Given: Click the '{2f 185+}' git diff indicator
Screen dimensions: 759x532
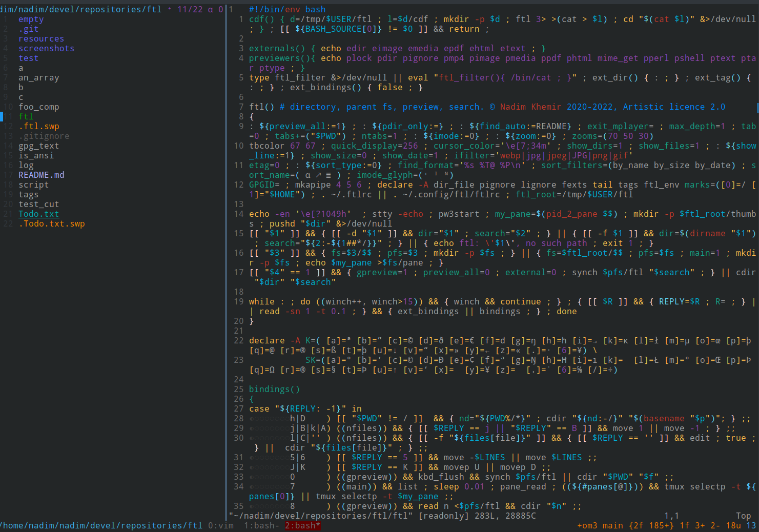Looking at the screenshot, I should point(651,526).
